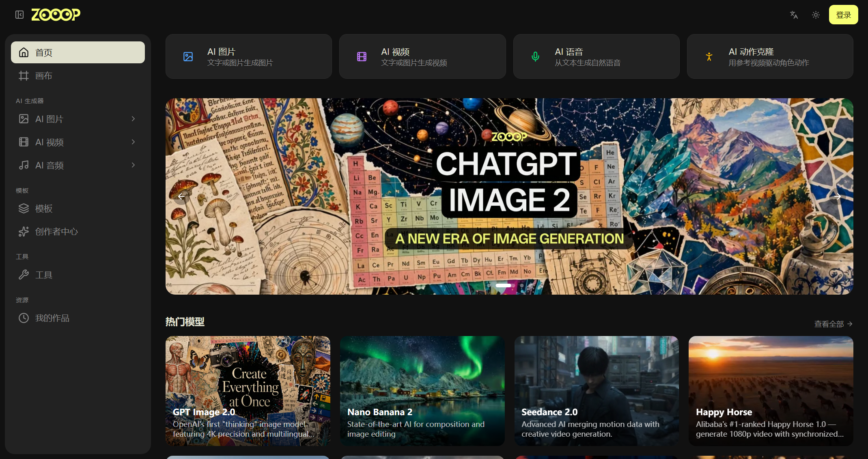
Task: Expand the AI 音频 sidebar chevron
Action: coord(133,165)
